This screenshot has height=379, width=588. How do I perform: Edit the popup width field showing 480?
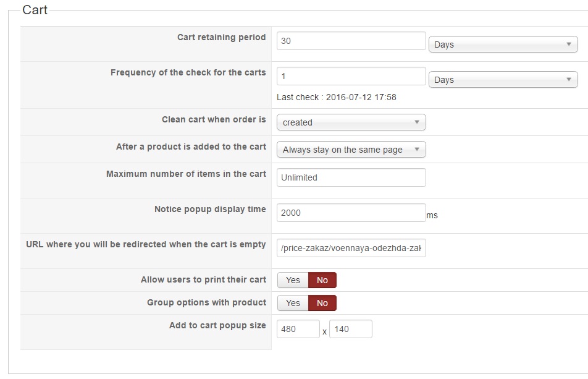(298, 329)
